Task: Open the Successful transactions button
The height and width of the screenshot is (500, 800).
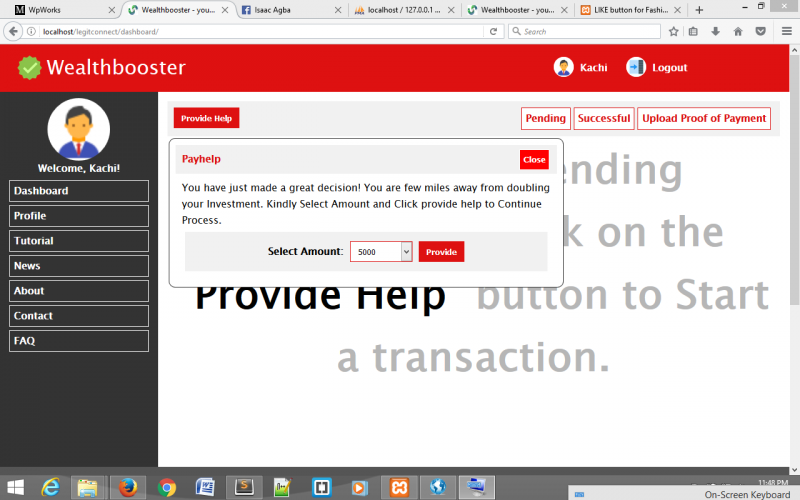Action: tap(604, 118)
